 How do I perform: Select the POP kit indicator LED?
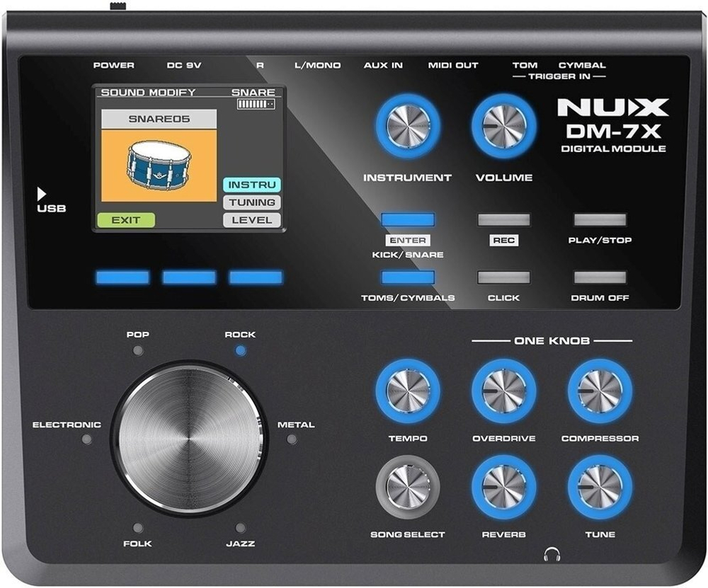pyautogui.click(x=138, y=351)
